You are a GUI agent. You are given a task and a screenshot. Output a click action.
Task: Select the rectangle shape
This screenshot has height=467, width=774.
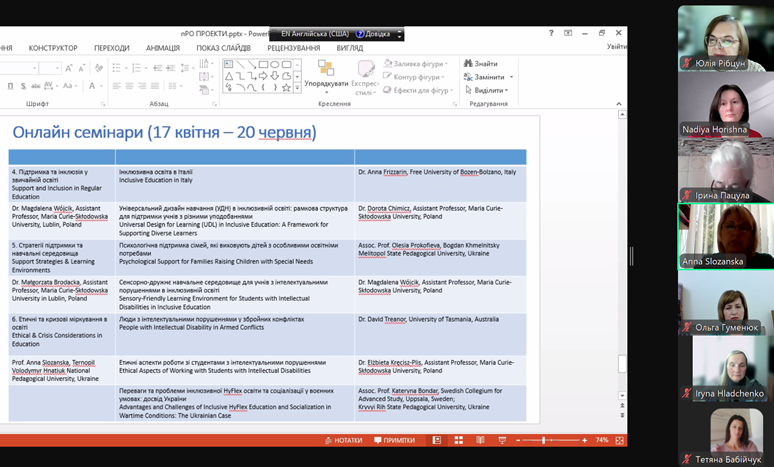(264, 64)
